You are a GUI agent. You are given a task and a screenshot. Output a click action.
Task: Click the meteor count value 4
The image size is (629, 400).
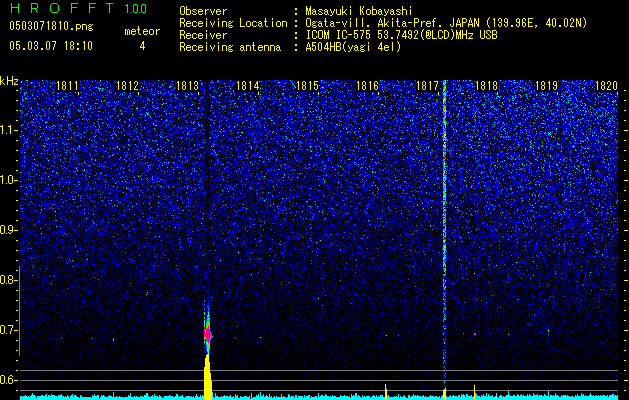pyautogui.click(x=142, y=46)
